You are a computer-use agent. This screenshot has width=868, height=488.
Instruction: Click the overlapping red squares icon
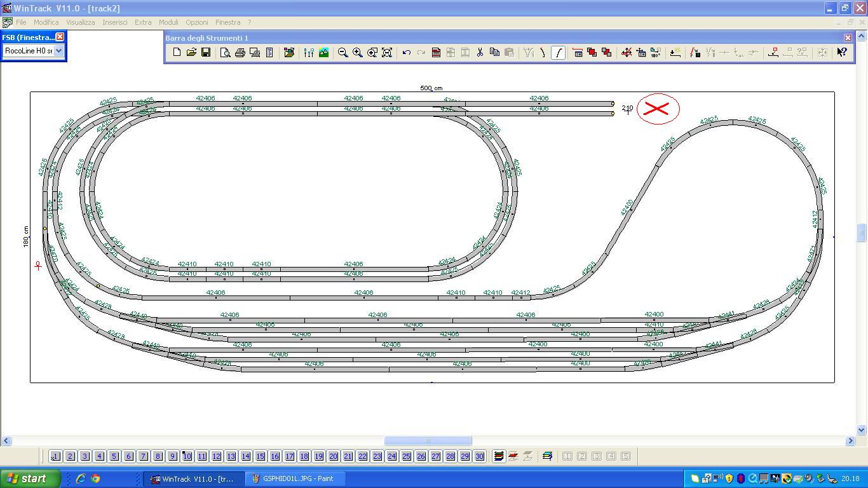(x=592, y=53)
